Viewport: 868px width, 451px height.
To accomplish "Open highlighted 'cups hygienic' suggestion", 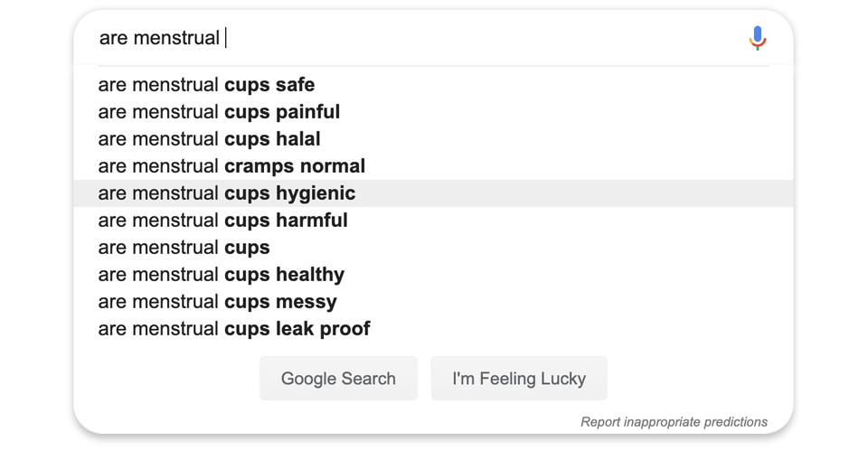I will 433,193.
